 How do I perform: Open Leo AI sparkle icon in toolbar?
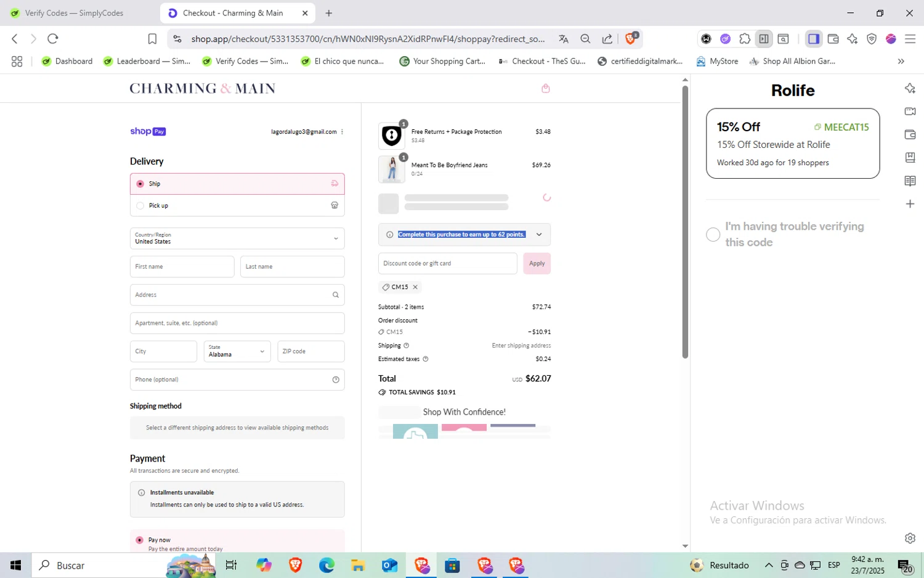(853, 39)
